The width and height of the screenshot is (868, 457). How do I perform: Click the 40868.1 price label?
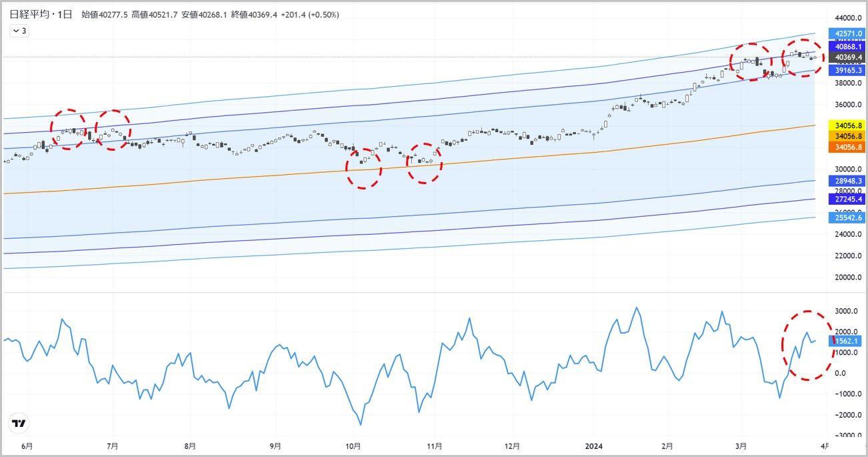(845, 47)
